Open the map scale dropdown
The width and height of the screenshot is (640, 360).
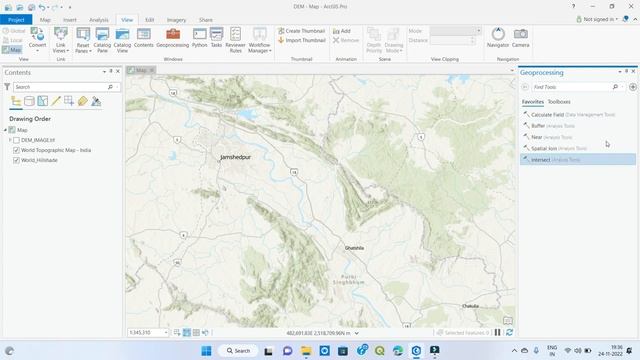click(166, 333)
